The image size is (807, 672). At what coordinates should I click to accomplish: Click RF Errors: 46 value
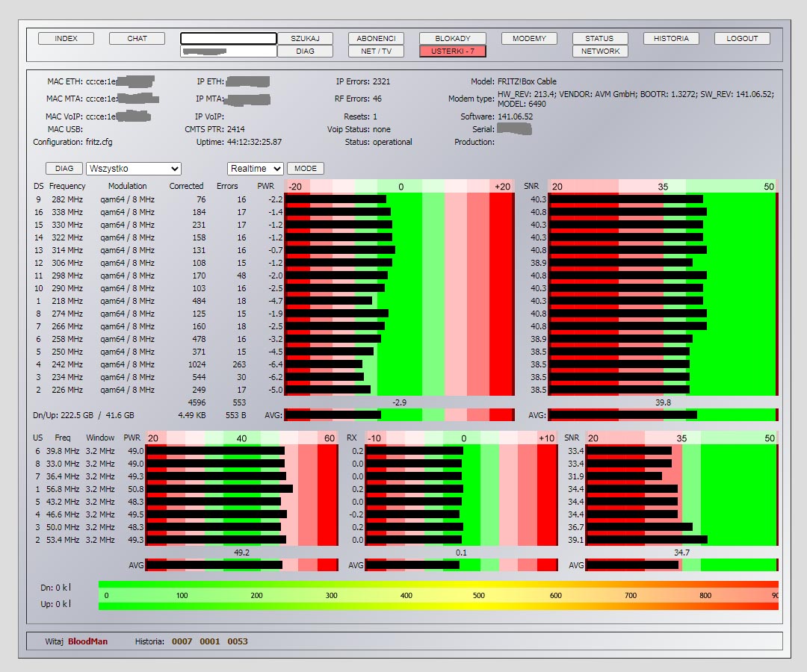click(377, 99)
